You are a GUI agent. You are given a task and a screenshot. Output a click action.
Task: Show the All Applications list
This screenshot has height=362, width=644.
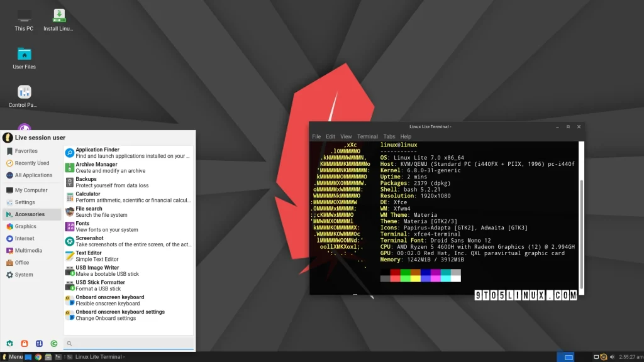coord(33,175)
